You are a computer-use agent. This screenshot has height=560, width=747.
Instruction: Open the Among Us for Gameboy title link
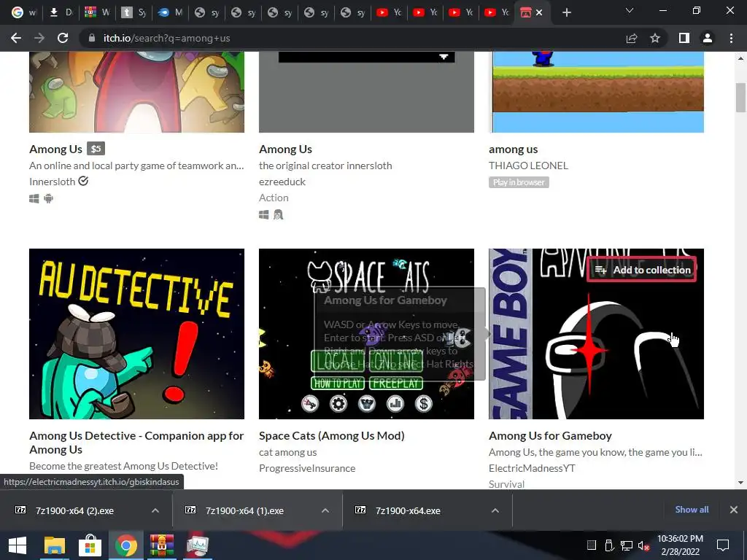[550, 436]
